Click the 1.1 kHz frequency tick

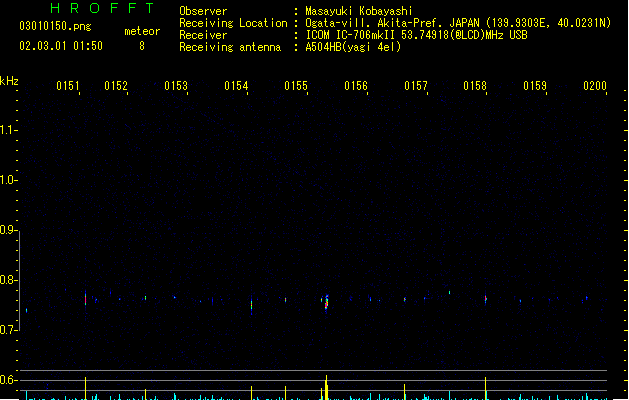pyautogui.click(x=8, y=130)
